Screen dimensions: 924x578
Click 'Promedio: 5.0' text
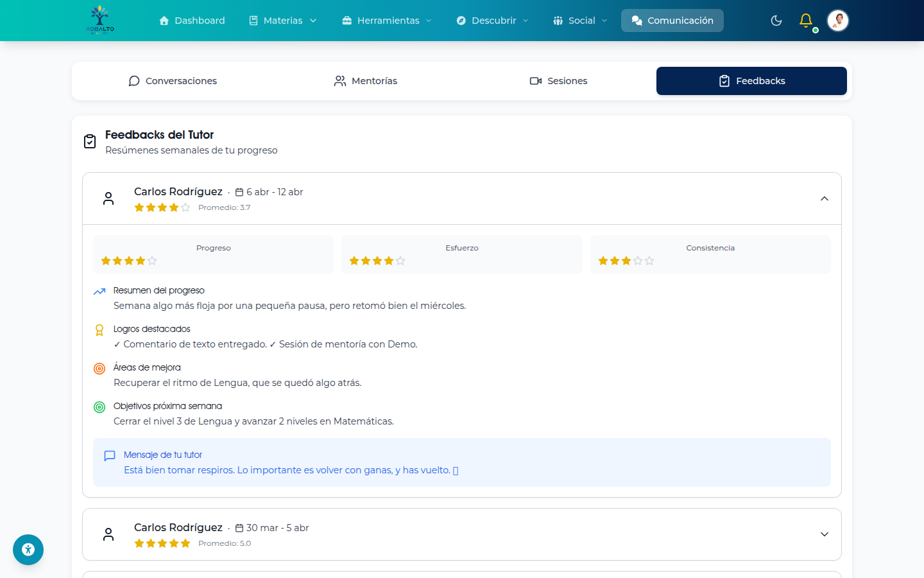(225, 543)
